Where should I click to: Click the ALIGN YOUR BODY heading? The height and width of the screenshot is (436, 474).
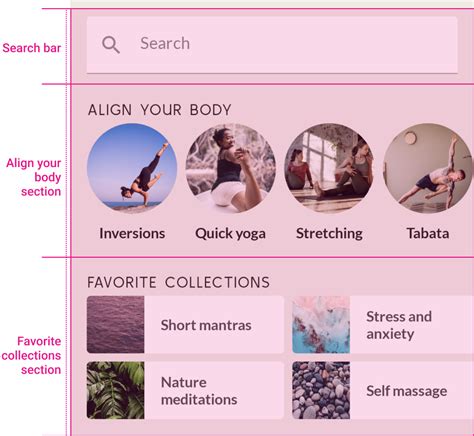tap(160, 110)
